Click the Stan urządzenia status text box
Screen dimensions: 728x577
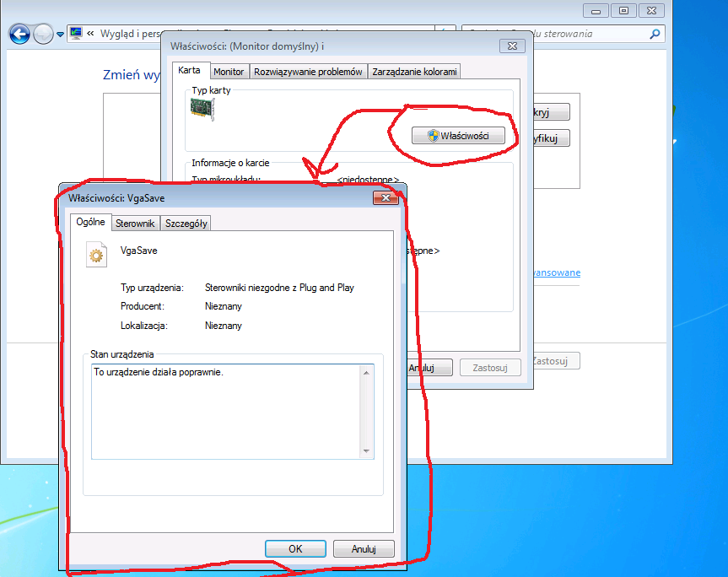point(226,411)
